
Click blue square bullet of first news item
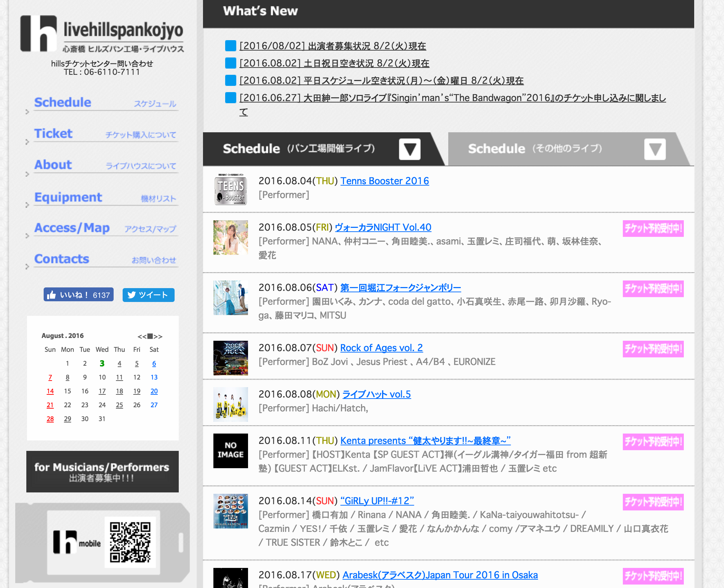[x=230, y=46]
